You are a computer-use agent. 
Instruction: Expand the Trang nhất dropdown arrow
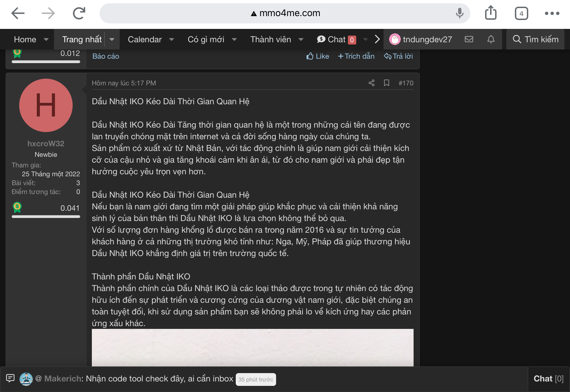coord(112,39)
